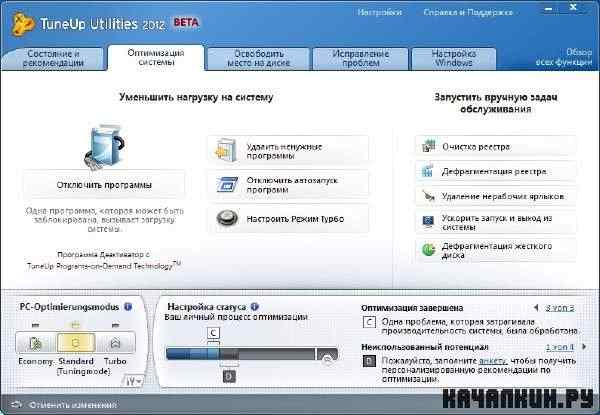Start Удаление нерабочих ярлыков task
This screenshot has height=415, width=600.
[x=496, y=196]
